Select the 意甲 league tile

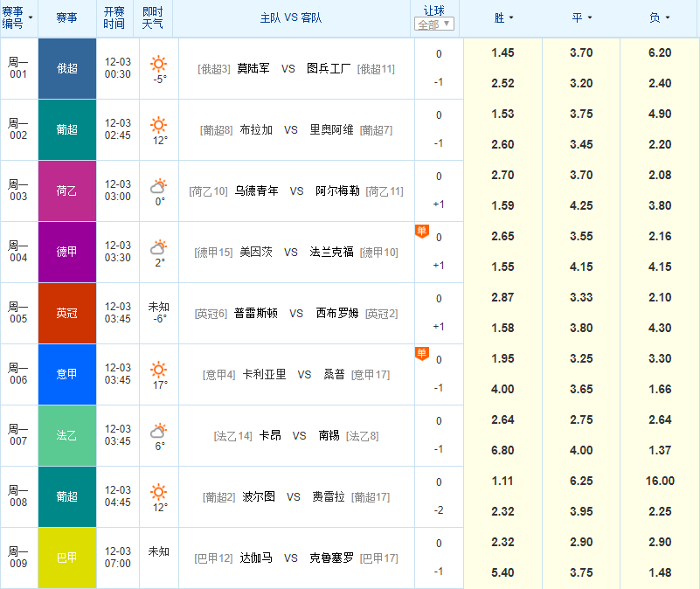pos(67,374)
